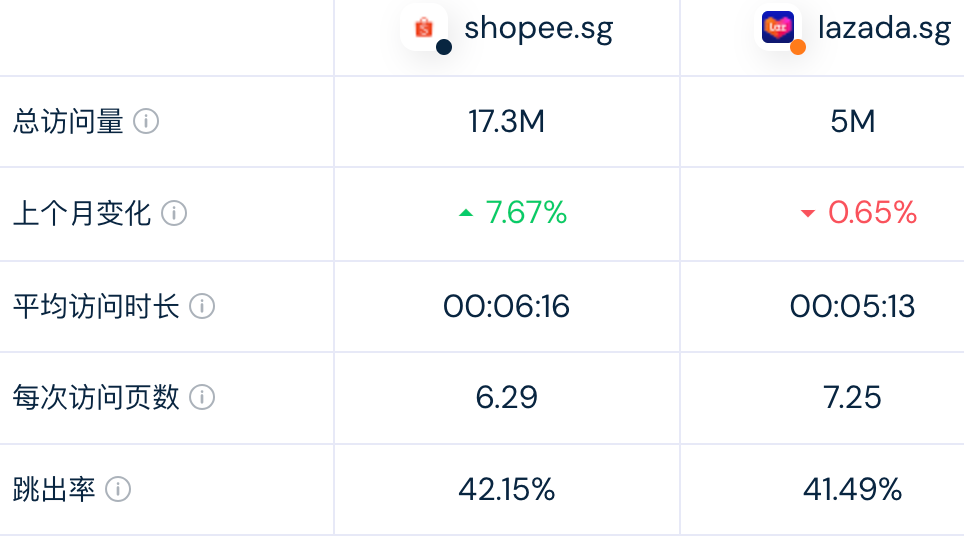Click the 跳出率 row label
Image resolution: width=964 pixels, height=544 pixels.
[x=54, y=490]
